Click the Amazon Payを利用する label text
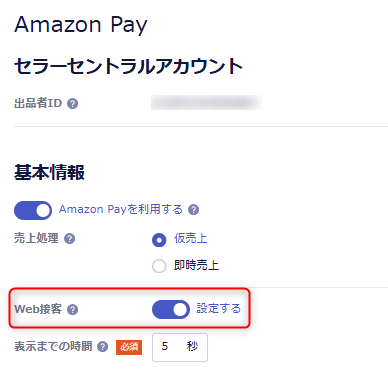This screenshot has width=388, height=375. tap(121, 209)
